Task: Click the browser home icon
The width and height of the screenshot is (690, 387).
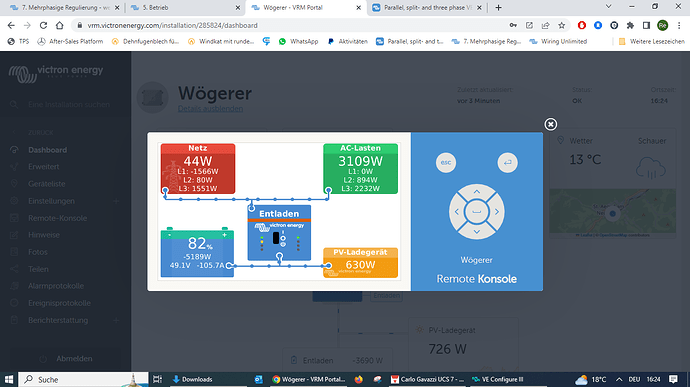Action: (59, 26)
